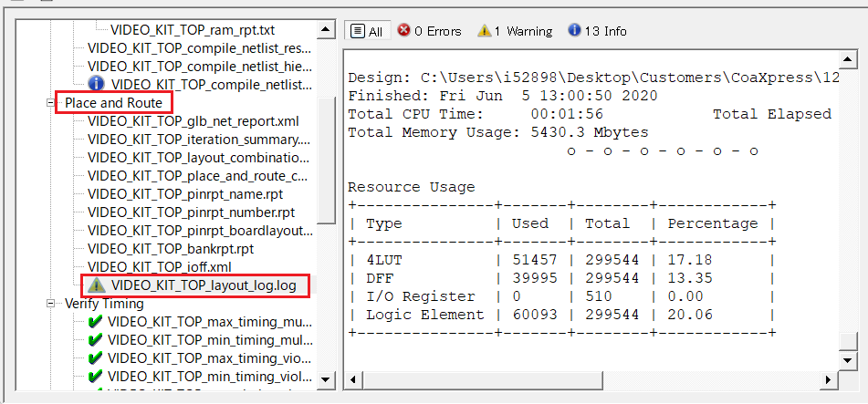The height and width of the screenshot is (404, 868).
Task: Click log panel horizontal scrollbar left arrow
Action: [x=354, y=379]
